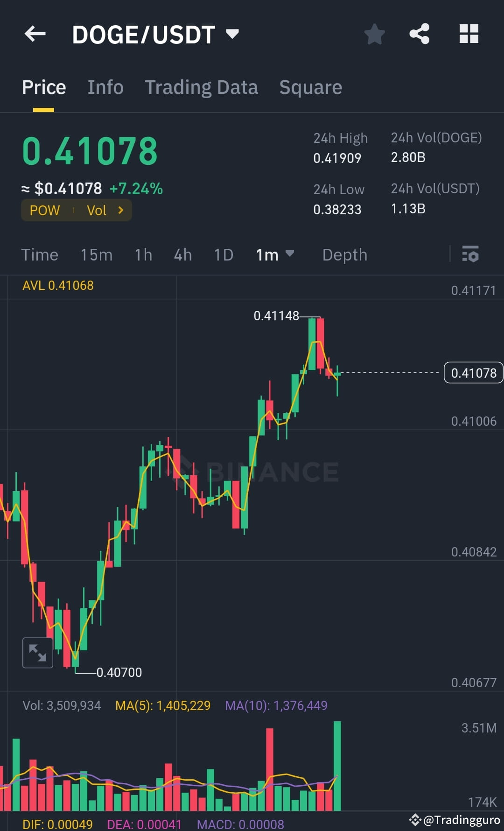Switch chart to 1D timeframe
Screen dimensions: 504x831
tap(223, 255)
